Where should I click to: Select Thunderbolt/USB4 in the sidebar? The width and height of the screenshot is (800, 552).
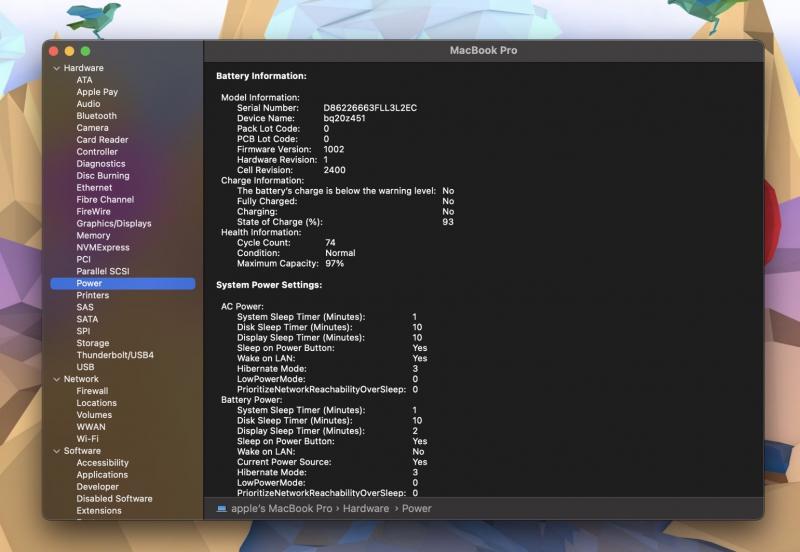coord(115,355)
